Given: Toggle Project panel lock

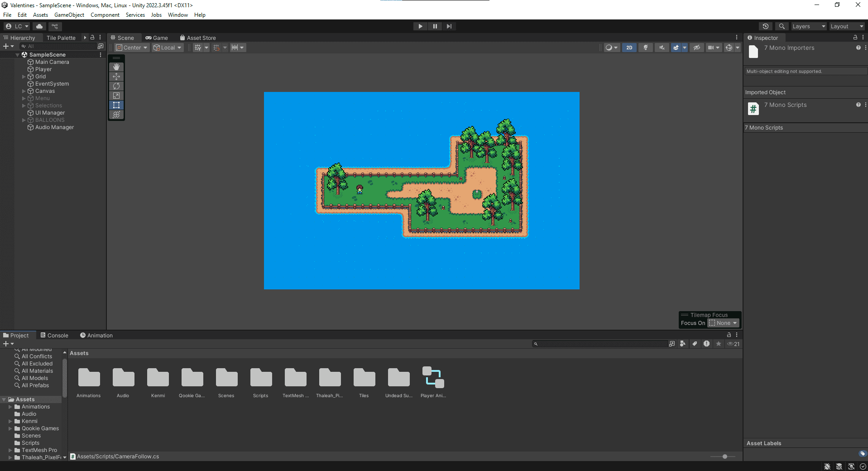Looking at the screenshot, I should click(x=729, y=335).
